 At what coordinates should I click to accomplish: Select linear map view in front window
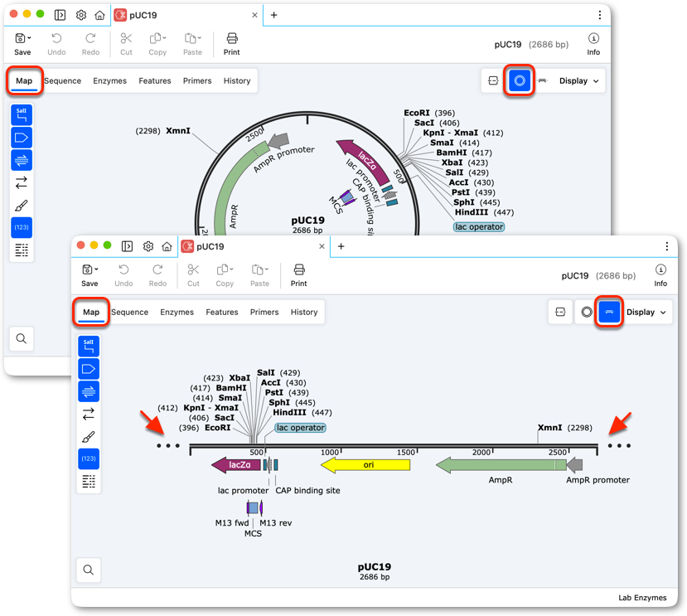pos(609,313)
